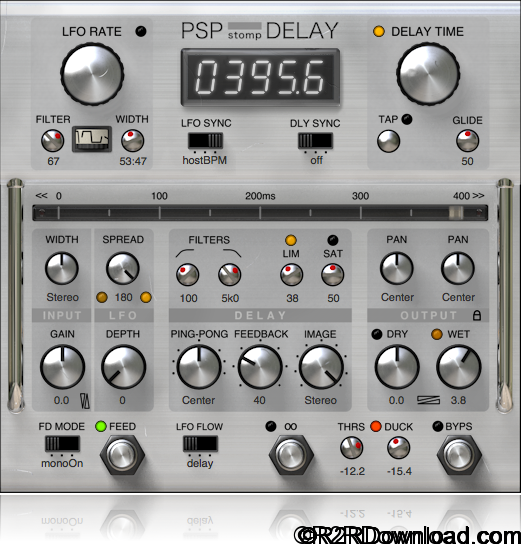Click the input GAIN knob
The width and height of the screenshot is (521, 544).
point(62,367)
